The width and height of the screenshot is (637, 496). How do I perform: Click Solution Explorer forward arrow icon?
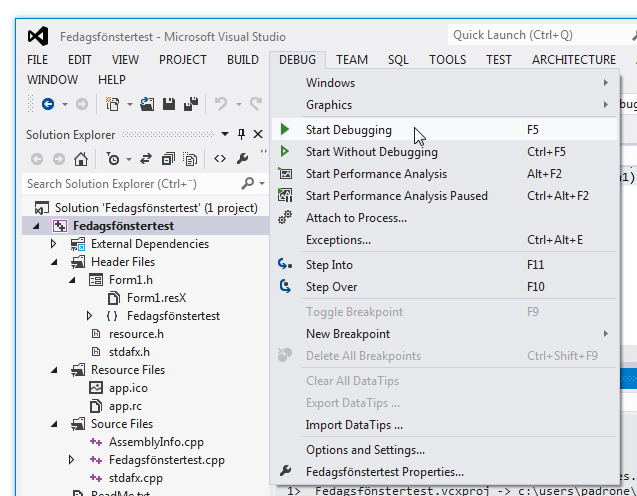59,159
